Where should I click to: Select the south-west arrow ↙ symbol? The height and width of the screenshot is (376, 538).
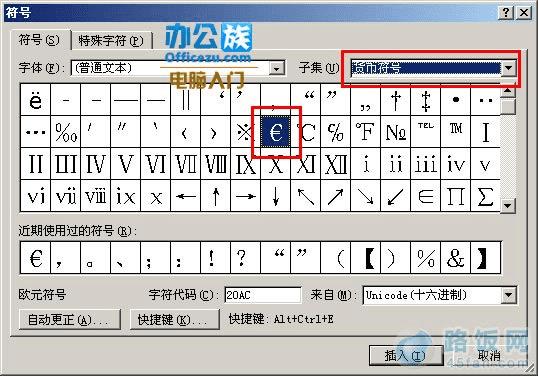pos(396,196)
